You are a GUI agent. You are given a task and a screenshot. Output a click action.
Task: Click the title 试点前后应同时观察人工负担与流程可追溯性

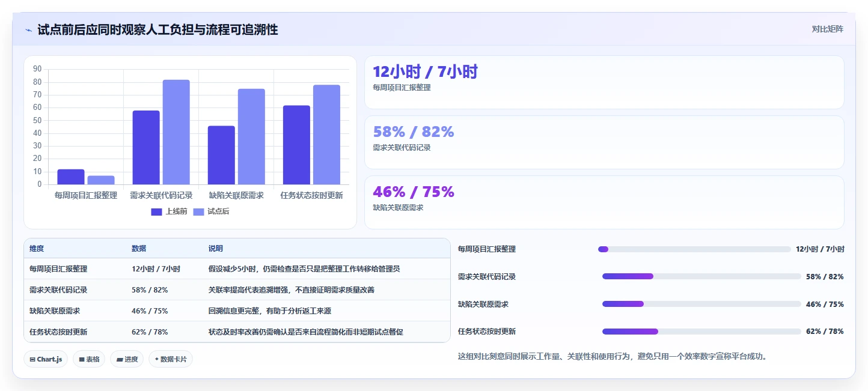click(x=158, y=30)
